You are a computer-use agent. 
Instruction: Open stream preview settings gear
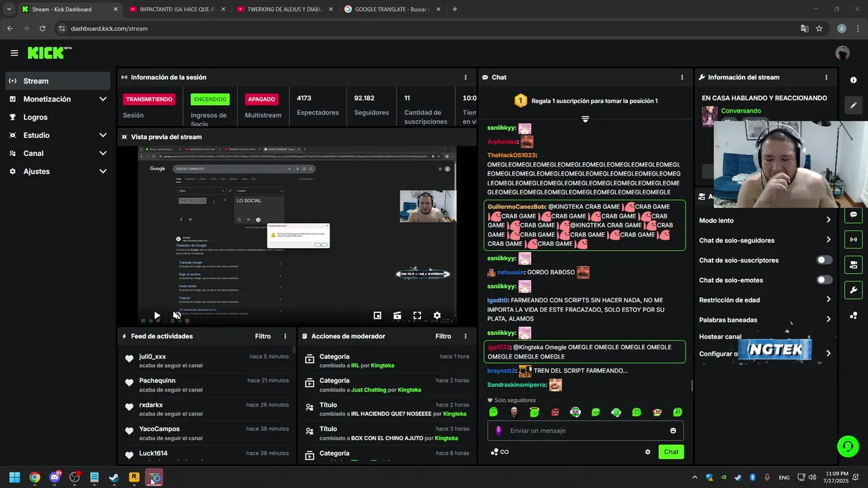pos(437,315)
